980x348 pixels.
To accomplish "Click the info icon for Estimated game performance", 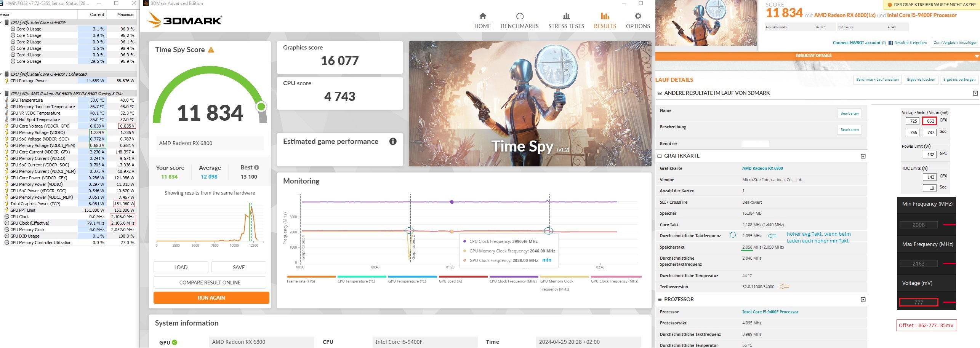I will tap(393, 142).
